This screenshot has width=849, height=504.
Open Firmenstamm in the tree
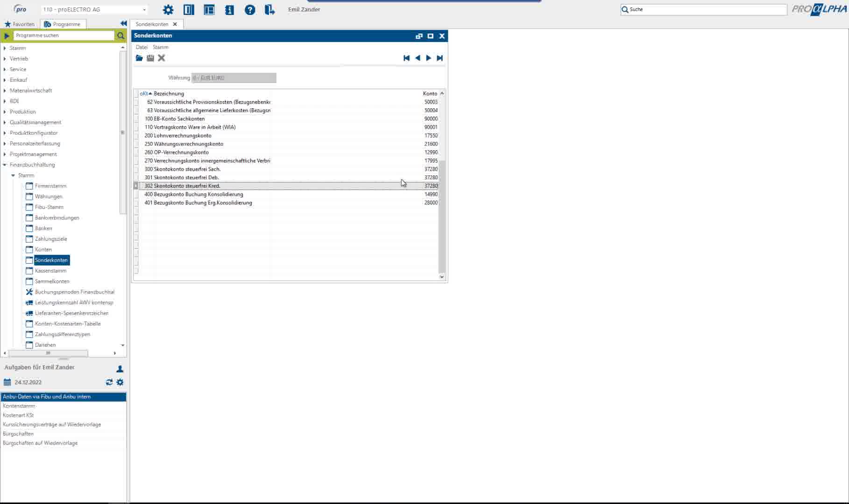point(50,186)
